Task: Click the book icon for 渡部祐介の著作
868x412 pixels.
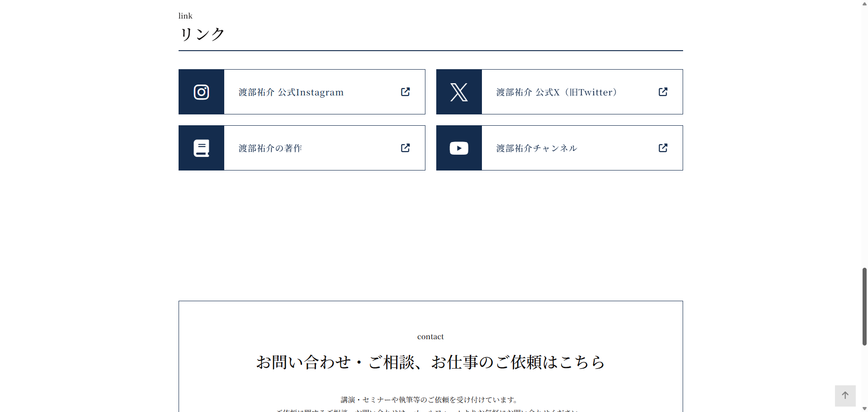Action: [x=201, y=148]
